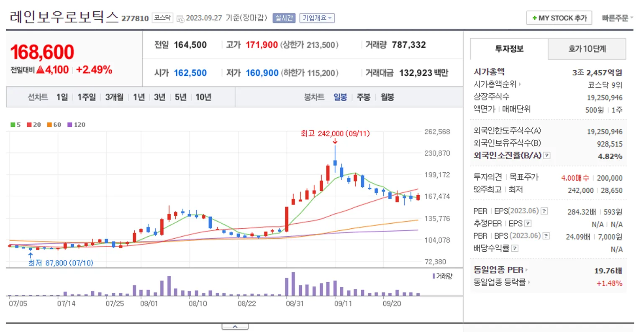The width and height of the screenshot is (644, 332).
Task: Click the 09/11 date on chart axis
Action: pos(343,304)
